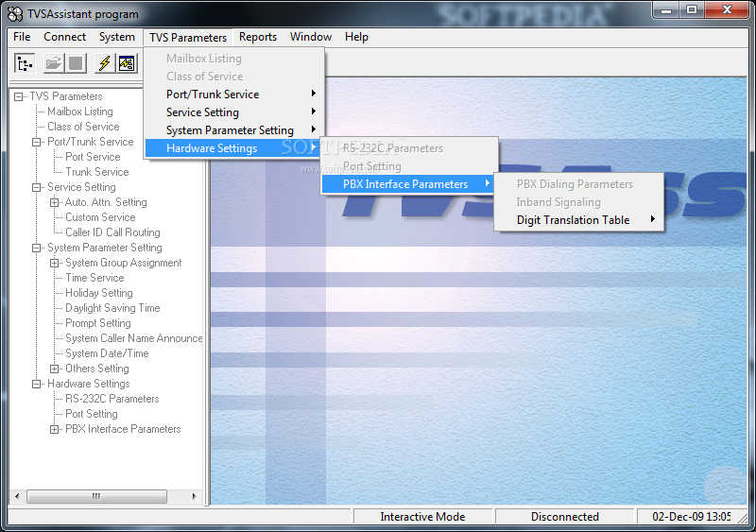Collapse the System Parameter Setting tree node
The width and height of the screenshot is (756, 532).
(36, 248)
